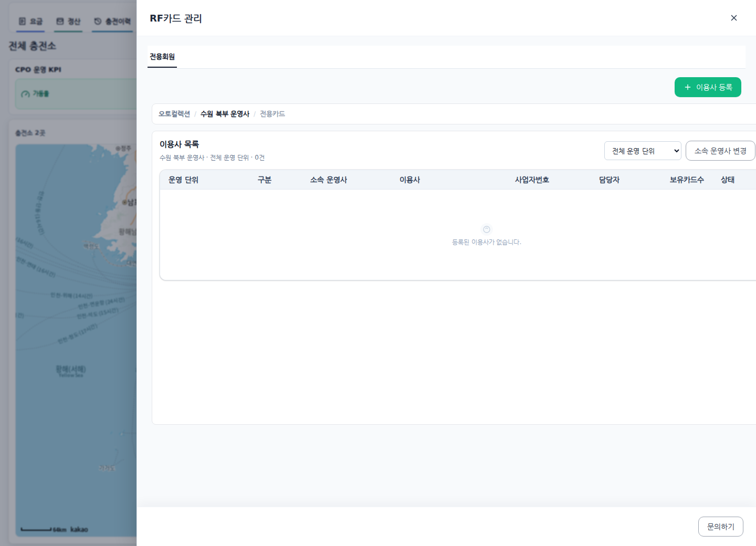
Task: Close the RF카드 관리 panel
Action: point(733,18)
